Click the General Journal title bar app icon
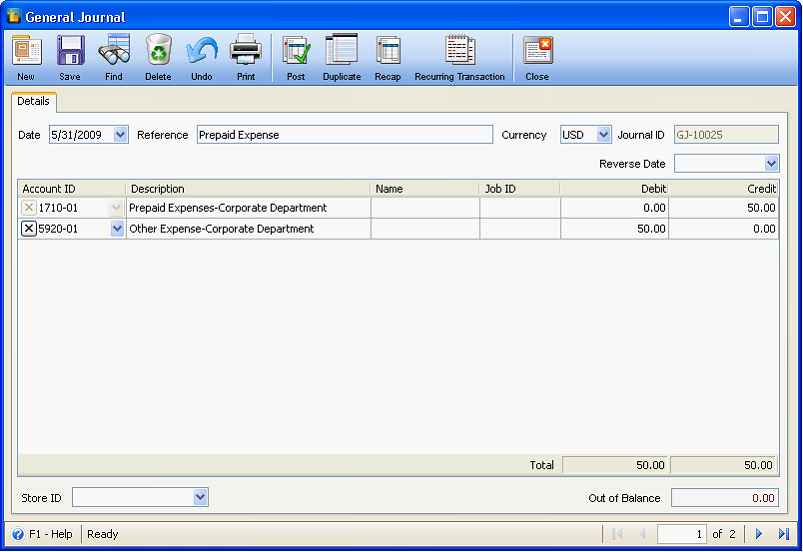Screen dimensions: 803x552 14,16
